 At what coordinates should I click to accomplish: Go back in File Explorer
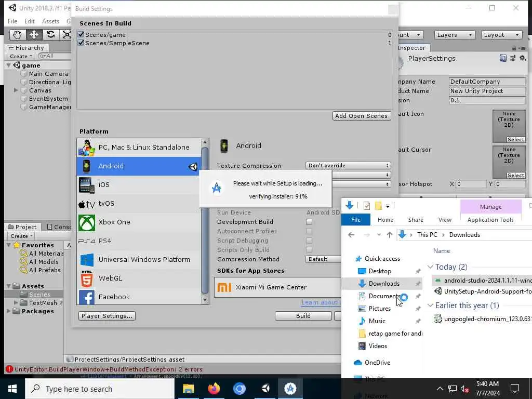351,235
